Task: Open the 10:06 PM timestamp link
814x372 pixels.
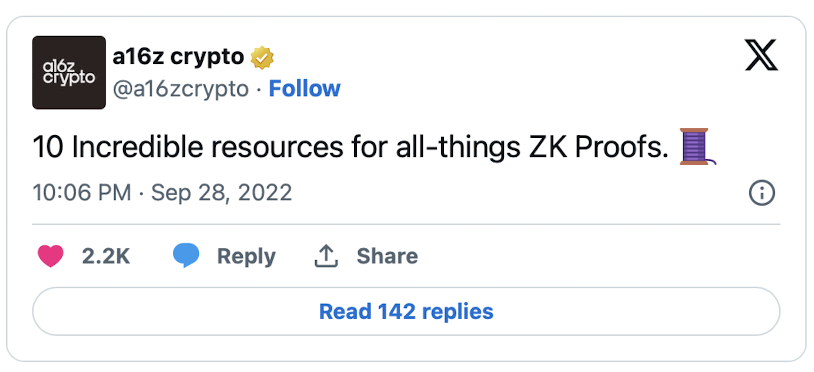Action: click(x=82, y=192)
